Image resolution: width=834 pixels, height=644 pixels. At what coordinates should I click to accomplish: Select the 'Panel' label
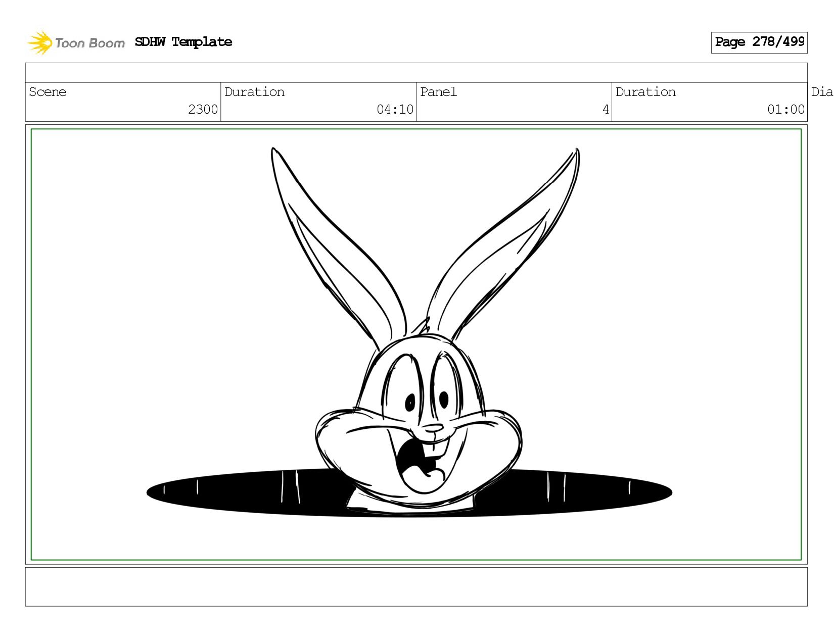438,92
